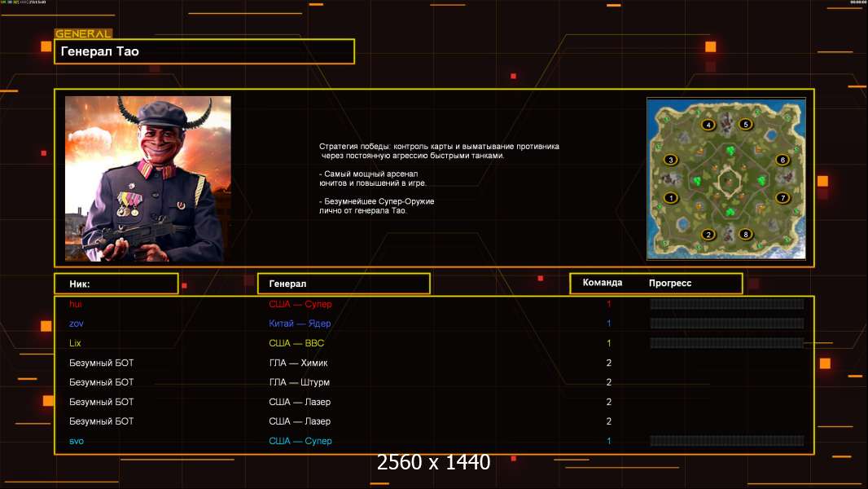The image size is (868, 489).
Task: Click the cyan "США — Супер" entry for svo
Action: [x=300, y=441]
